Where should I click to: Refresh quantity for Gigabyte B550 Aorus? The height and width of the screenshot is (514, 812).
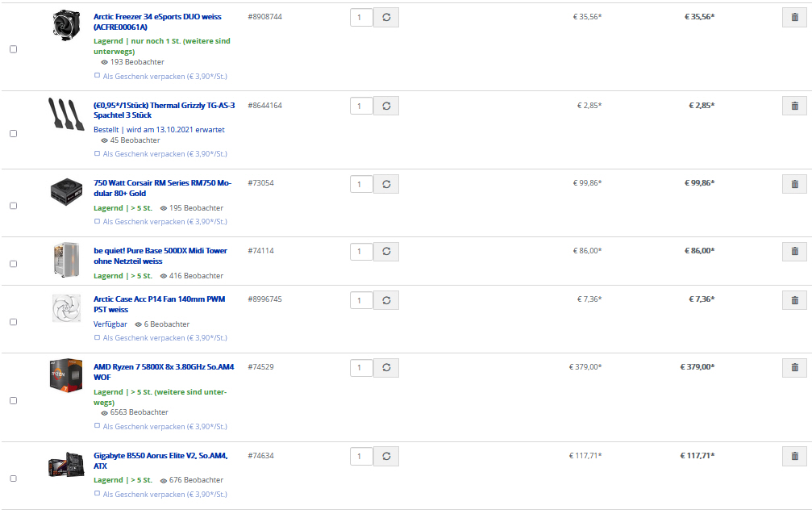tap(386, 456)
